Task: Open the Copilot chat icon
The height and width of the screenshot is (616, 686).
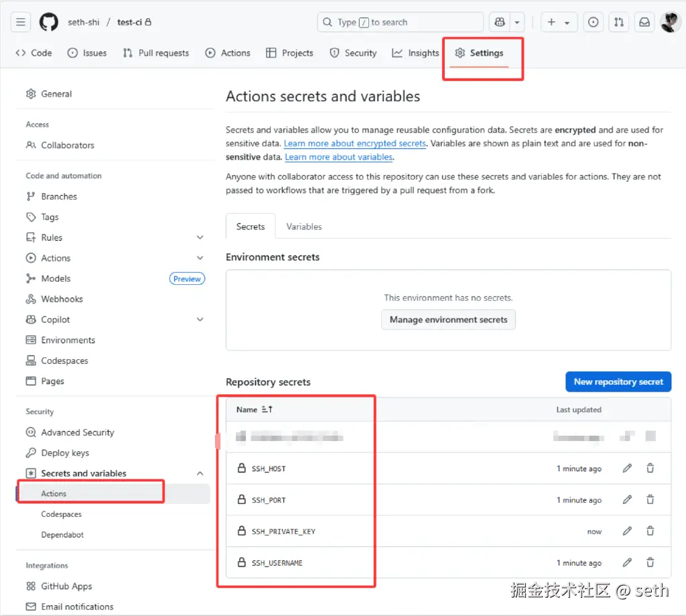Action: coord(500,22)
